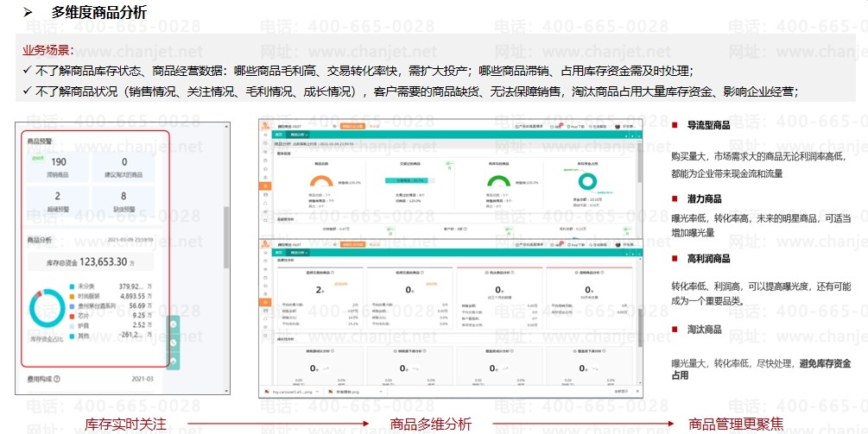
Task: Click the help icon beside 覆盖面成长分析
Action: coord(511,350)
